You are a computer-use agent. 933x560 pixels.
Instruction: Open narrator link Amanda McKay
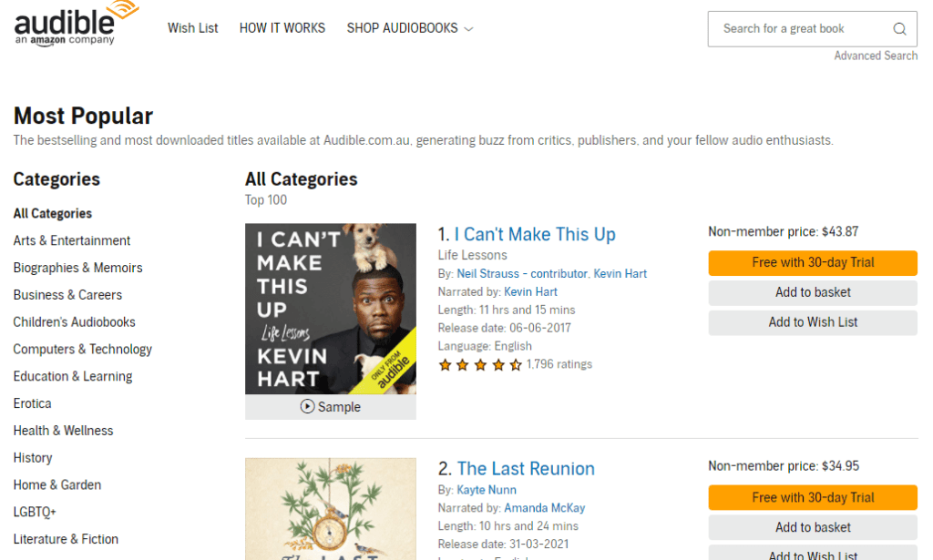(545, 508)
